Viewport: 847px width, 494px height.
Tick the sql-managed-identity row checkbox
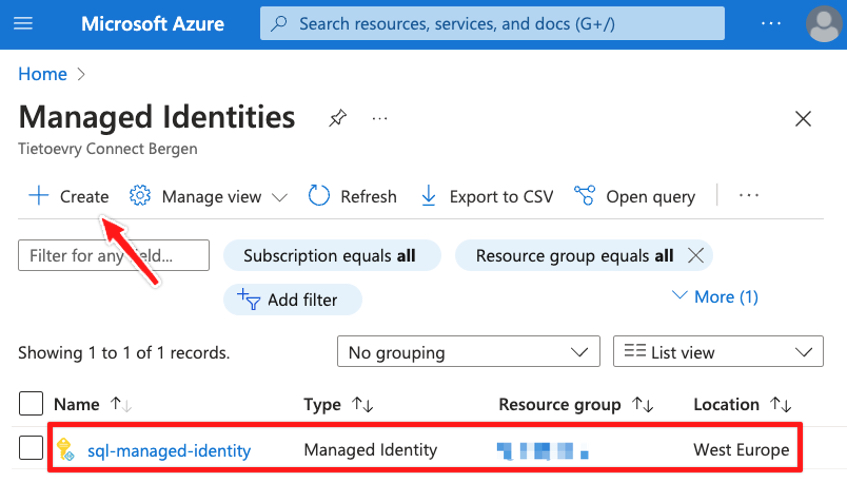(x=31, y=448)
